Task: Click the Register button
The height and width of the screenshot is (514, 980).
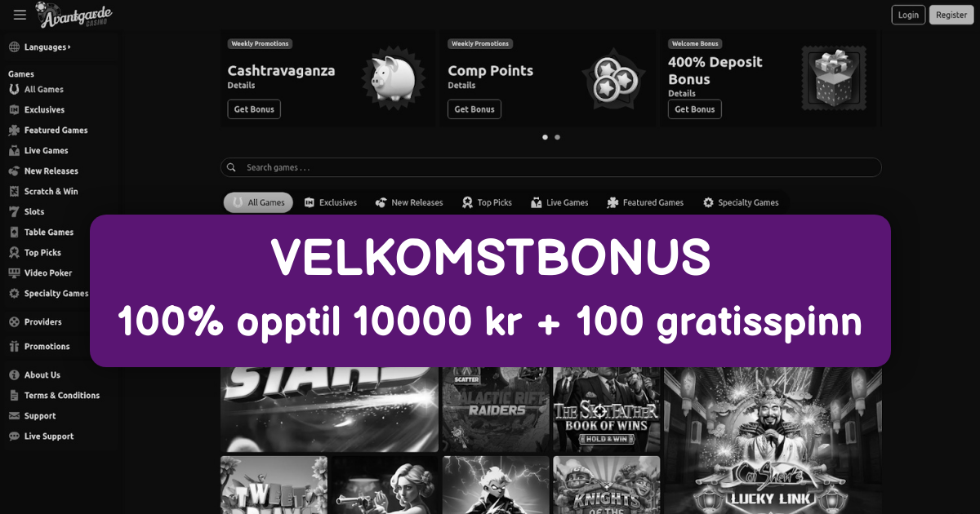Action: click(x=951, y=15)
